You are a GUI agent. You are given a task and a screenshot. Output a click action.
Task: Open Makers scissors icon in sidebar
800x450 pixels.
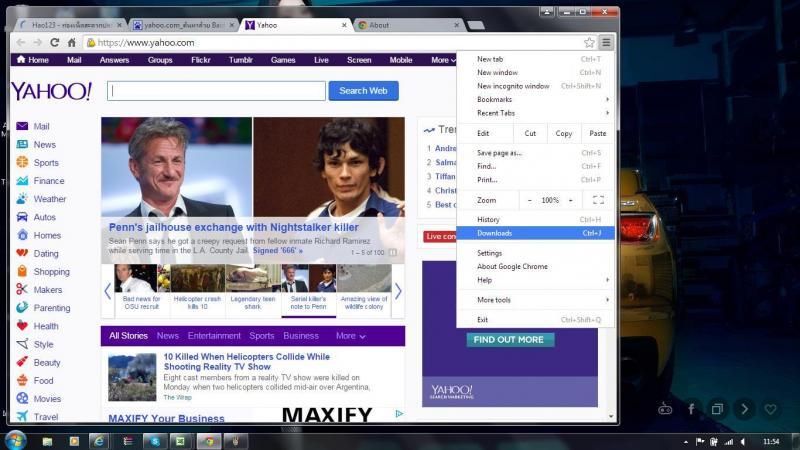(22, 289)
